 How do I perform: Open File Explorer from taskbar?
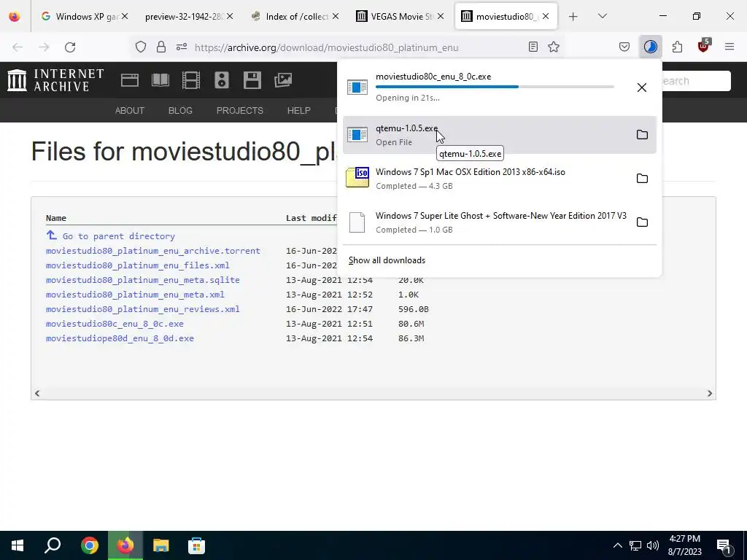161,545
